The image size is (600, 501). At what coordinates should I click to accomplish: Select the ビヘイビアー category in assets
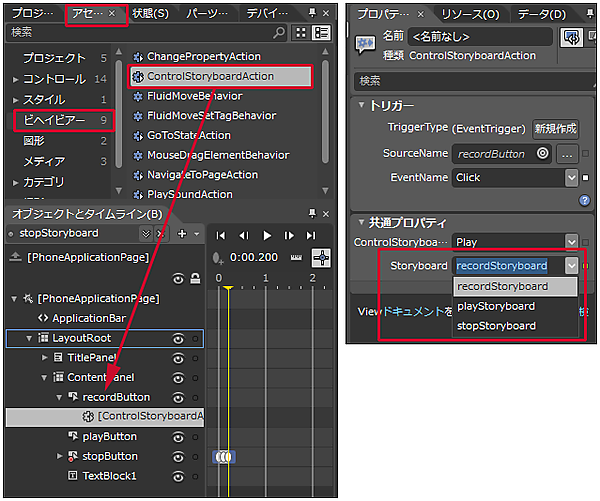click(x=57, y=120)
